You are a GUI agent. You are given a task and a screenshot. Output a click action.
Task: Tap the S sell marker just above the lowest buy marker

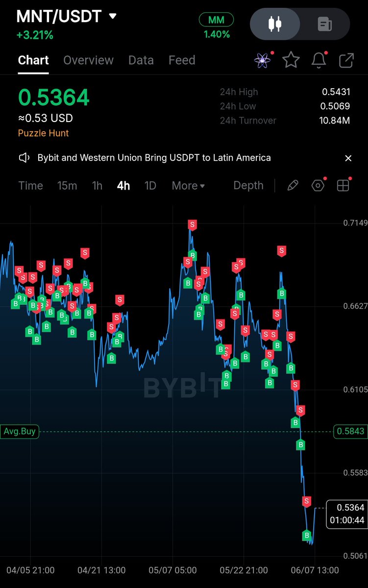pyautogui.click(x=307, y=501)
